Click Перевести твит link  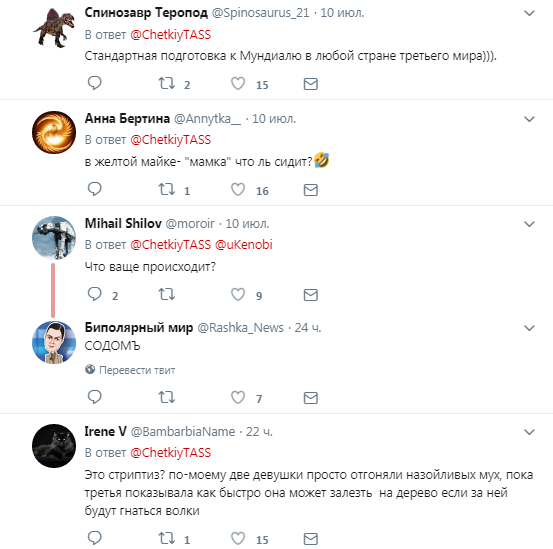coord(137,370)
